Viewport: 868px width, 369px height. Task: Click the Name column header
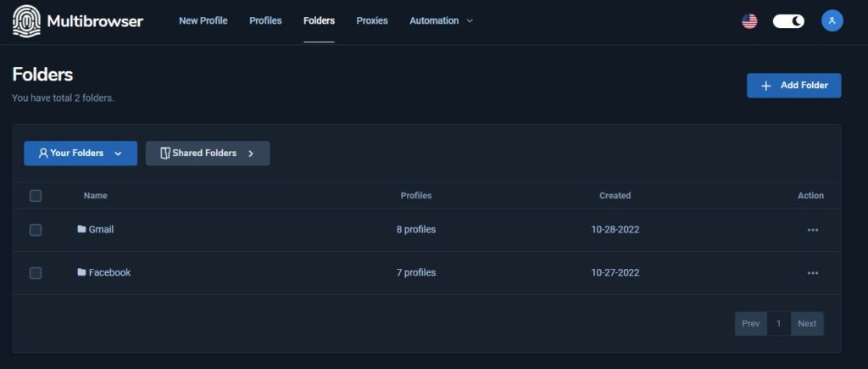click(x=96, y=196)
